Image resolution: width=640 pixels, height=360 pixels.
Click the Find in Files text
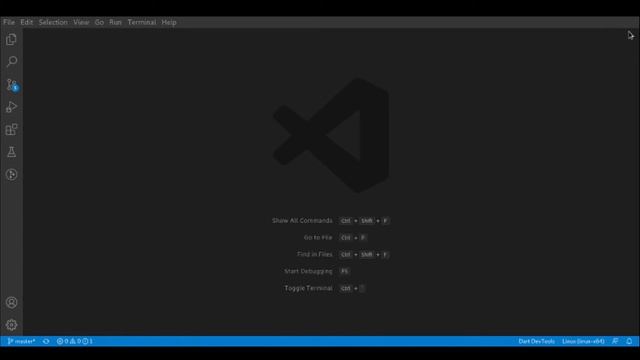pos(315,254)
